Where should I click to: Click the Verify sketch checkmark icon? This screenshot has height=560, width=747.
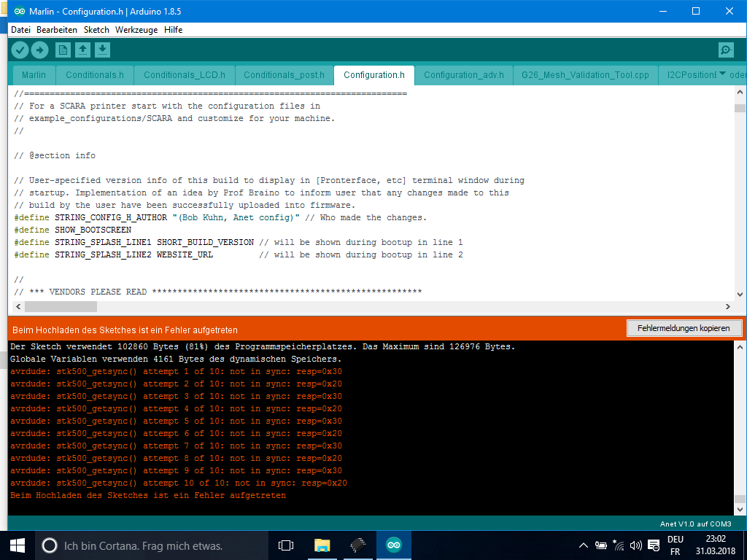20,50
